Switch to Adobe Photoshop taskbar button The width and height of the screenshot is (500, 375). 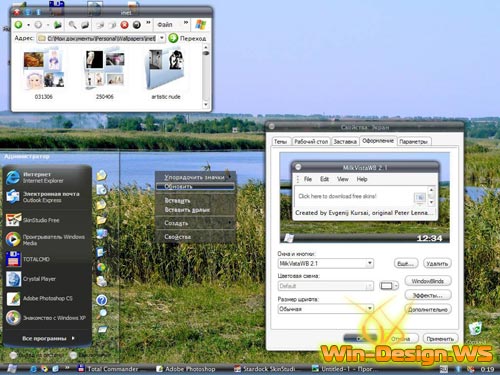point(186,369)
